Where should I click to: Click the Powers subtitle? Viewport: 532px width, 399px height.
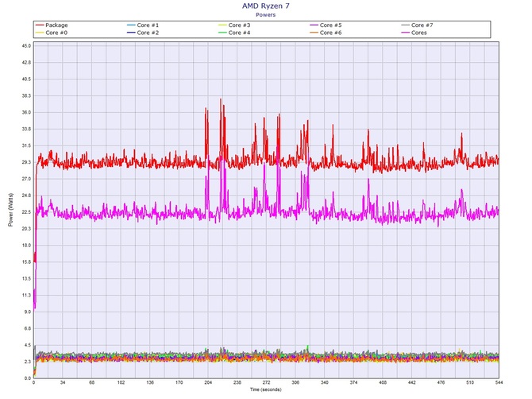tap(266, 14)
